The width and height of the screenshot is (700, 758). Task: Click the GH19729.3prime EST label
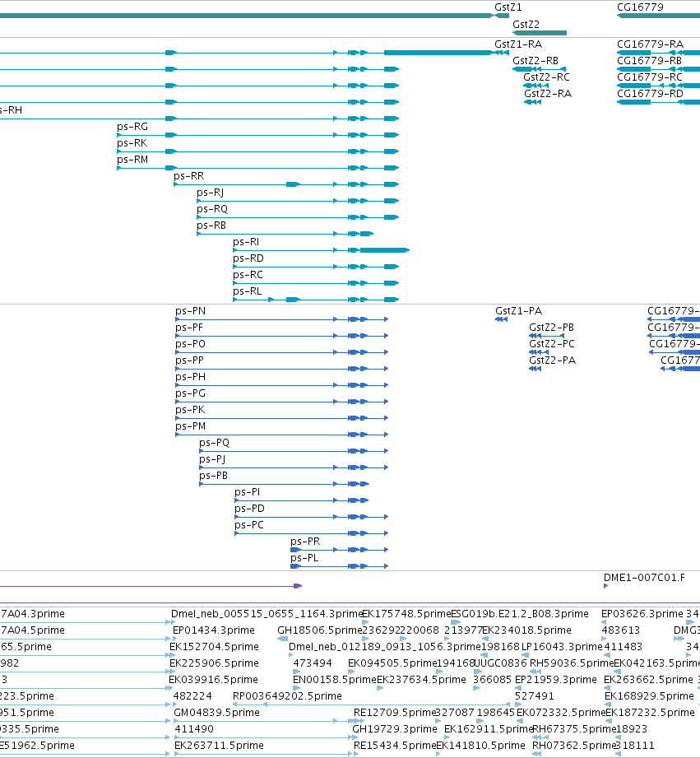tap(395, 729)
